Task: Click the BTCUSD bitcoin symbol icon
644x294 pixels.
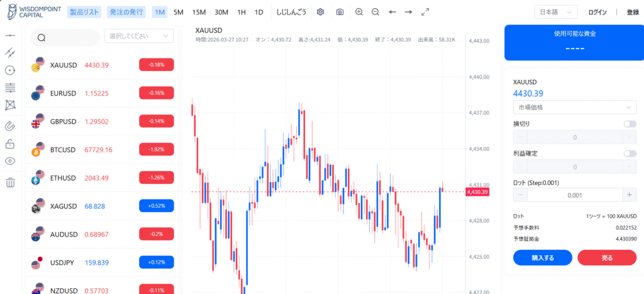Action: tap(37, 150)
